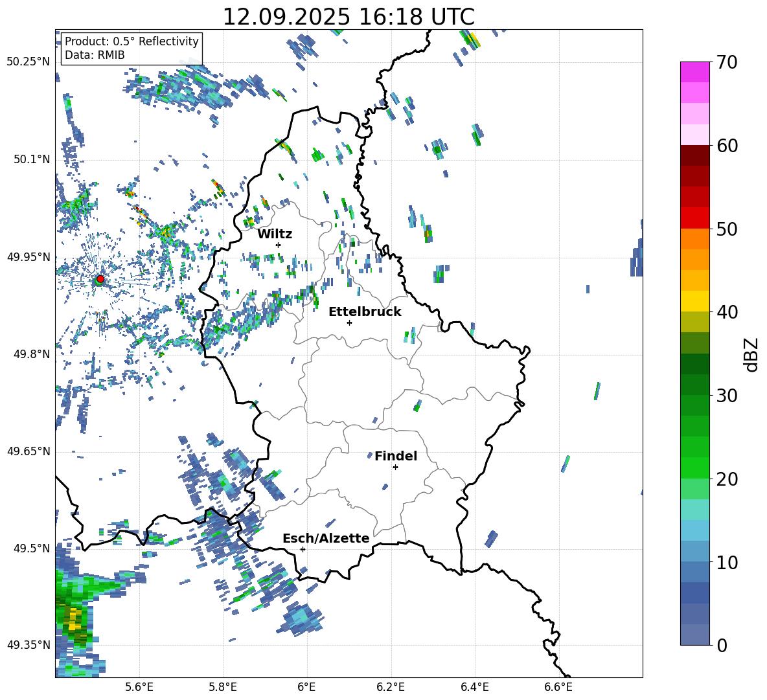The width and height of the screenshot is (767, 700).
Task: Click the 5.6°E longitude label
Action: (139, 688)
